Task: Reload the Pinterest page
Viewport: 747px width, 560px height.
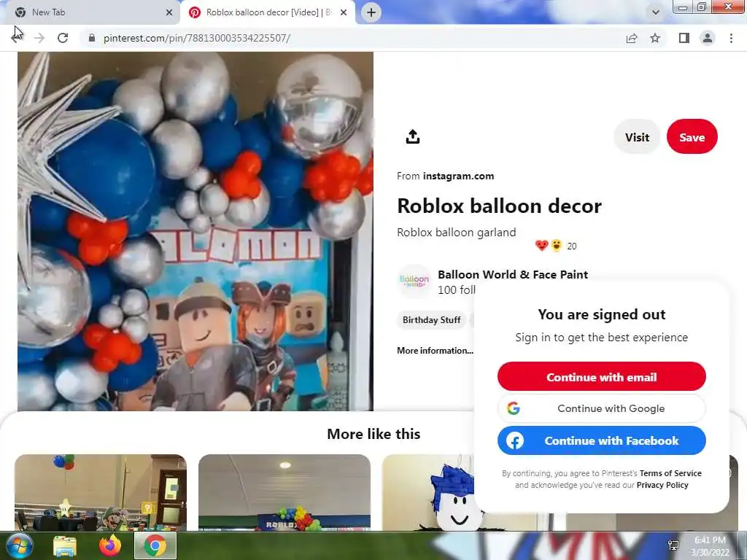Action: tap(63, 38)
